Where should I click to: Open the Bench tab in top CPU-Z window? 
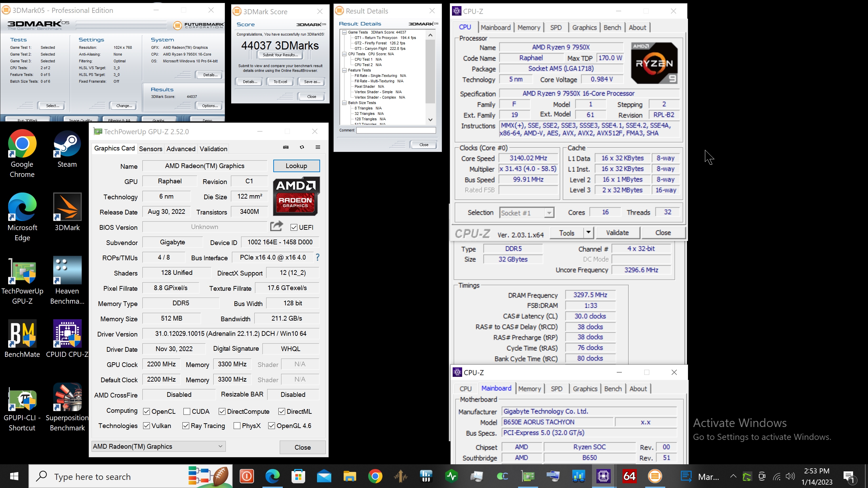(x=612, y=27)
